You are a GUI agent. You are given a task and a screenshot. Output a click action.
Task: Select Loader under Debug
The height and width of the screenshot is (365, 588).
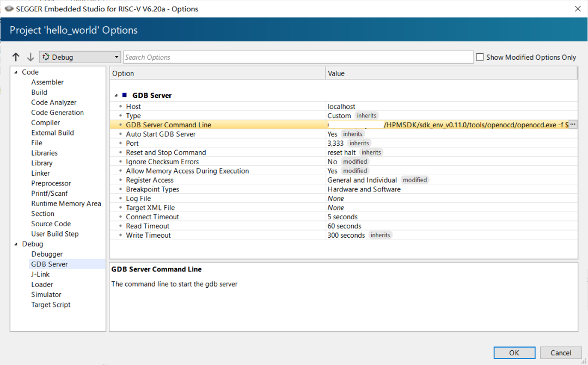point(42,284)
